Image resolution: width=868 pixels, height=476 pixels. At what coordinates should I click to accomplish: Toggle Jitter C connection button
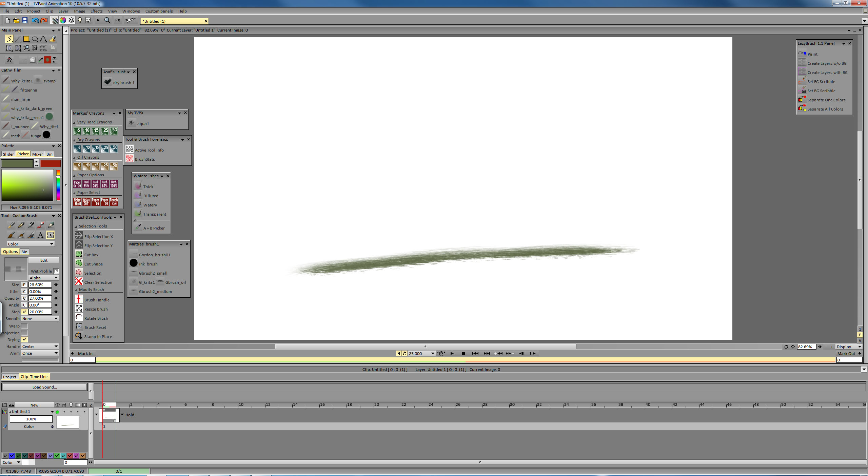pos(24,291)
